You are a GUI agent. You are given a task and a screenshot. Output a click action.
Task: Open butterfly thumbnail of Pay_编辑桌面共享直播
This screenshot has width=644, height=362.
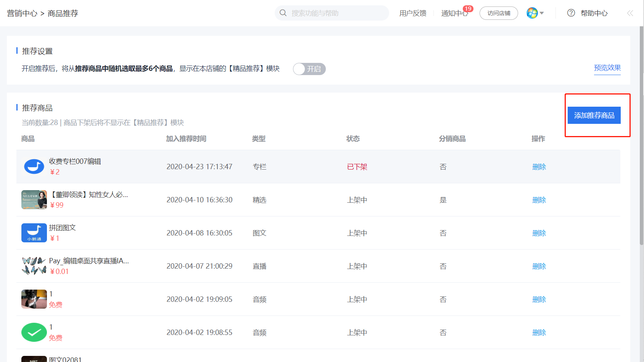[34, 266]
